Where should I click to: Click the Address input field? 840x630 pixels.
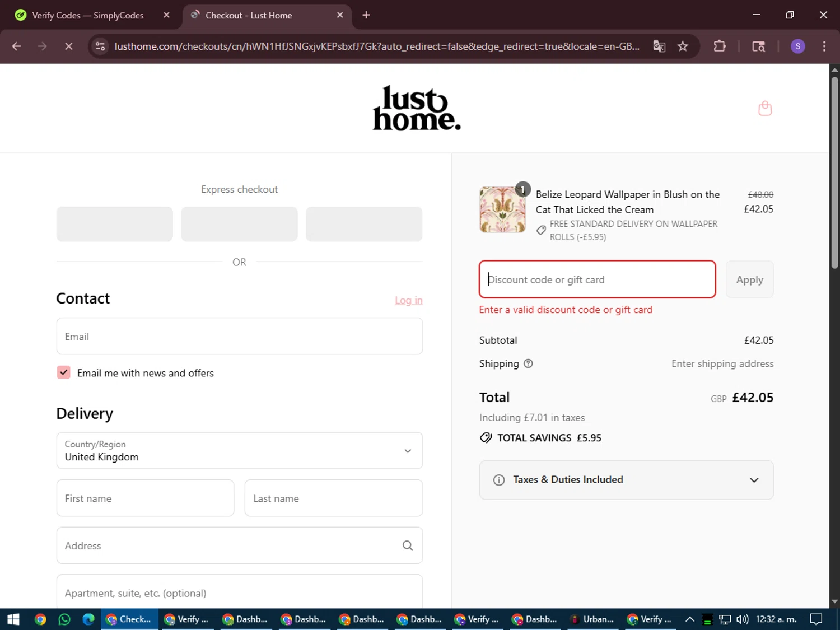point(240,545)
